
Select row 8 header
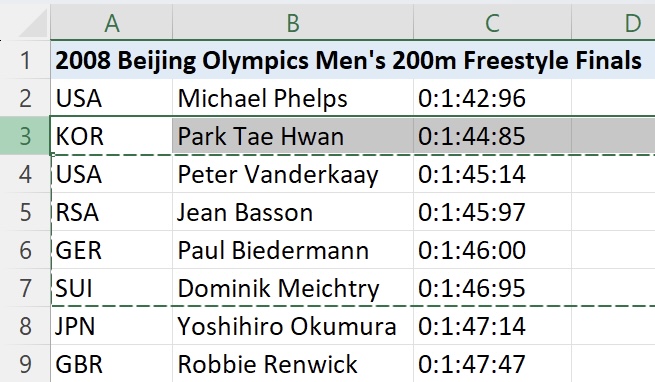[x=25, y=326]
